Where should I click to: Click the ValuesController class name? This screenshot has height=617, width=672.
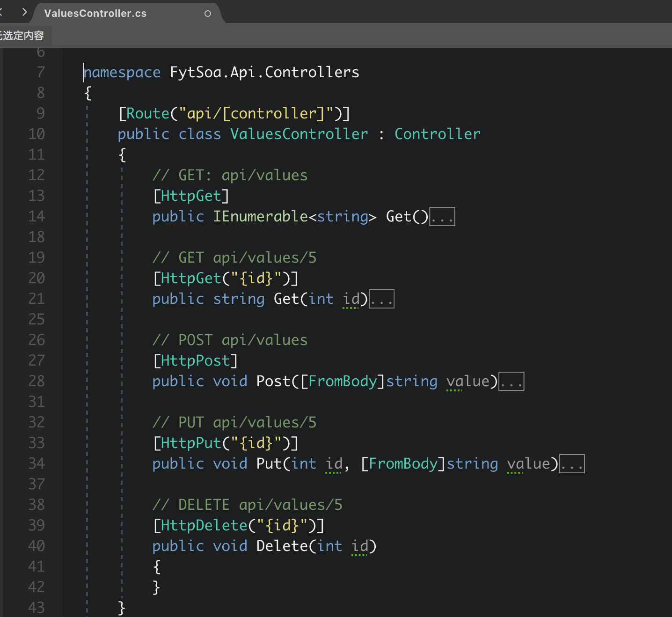299,134
